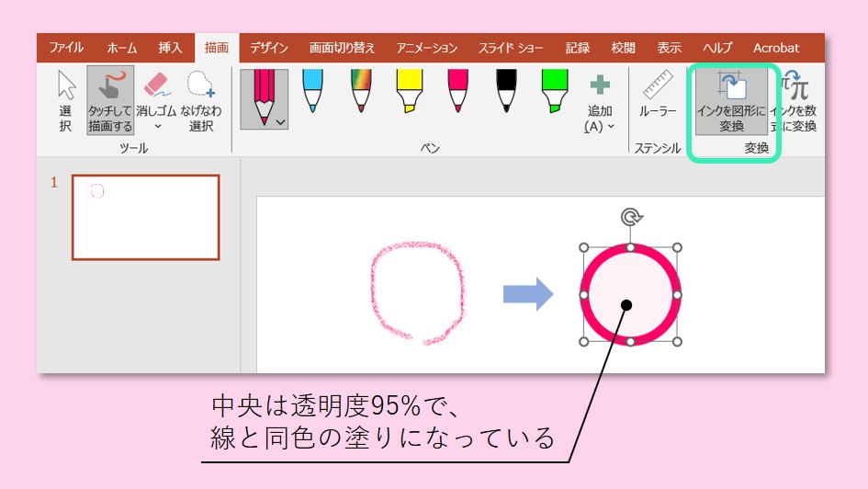
Task: Select the black pen
Action: point(506,91)
